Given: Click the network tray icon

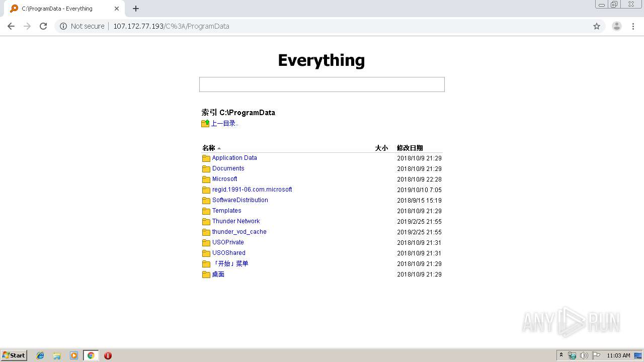Looking at the screenshot, I should 572,355.
